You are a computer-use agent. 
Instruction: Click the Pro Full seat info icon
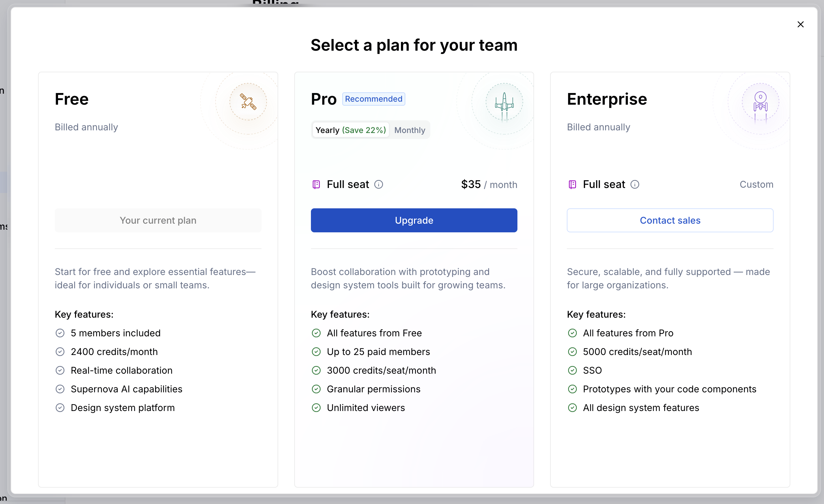[x=379, y=184]
